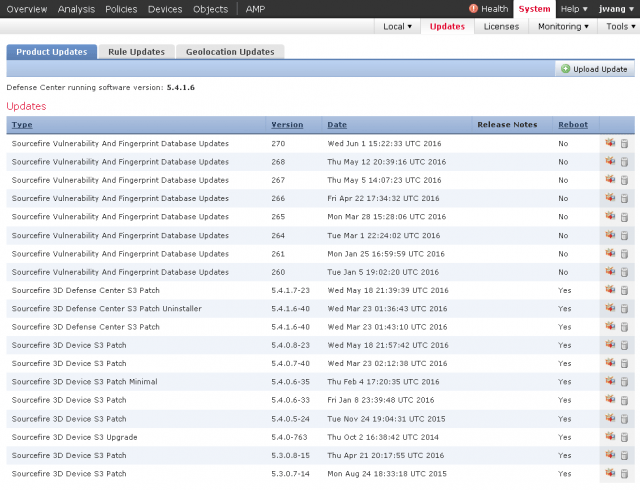Install Device S3 Patch 5.4.0.5-24
Image resolution: width=640 pixels, height=490 pixels.
pyautogui.click(x=610, y=418)
